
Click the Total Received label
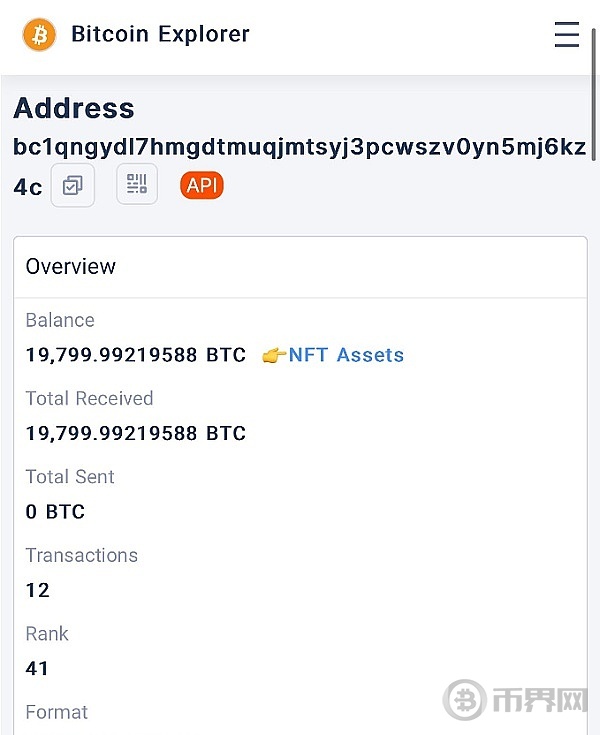(89, 398)
